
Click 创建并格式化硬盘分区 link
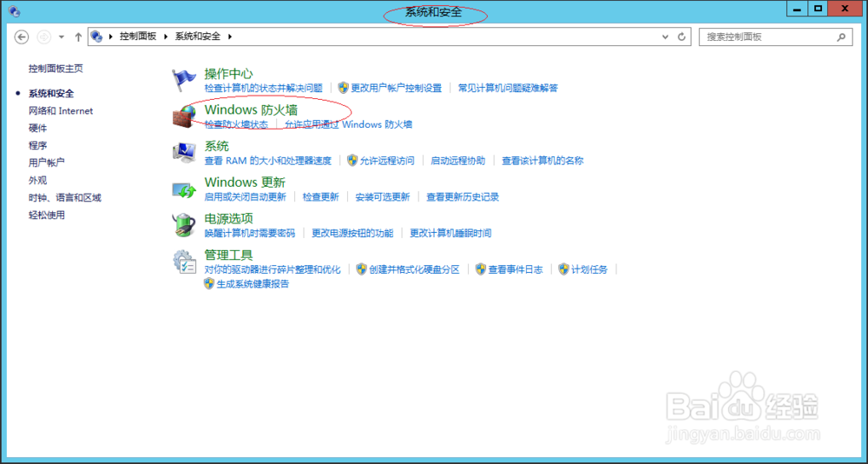(415, 269)
